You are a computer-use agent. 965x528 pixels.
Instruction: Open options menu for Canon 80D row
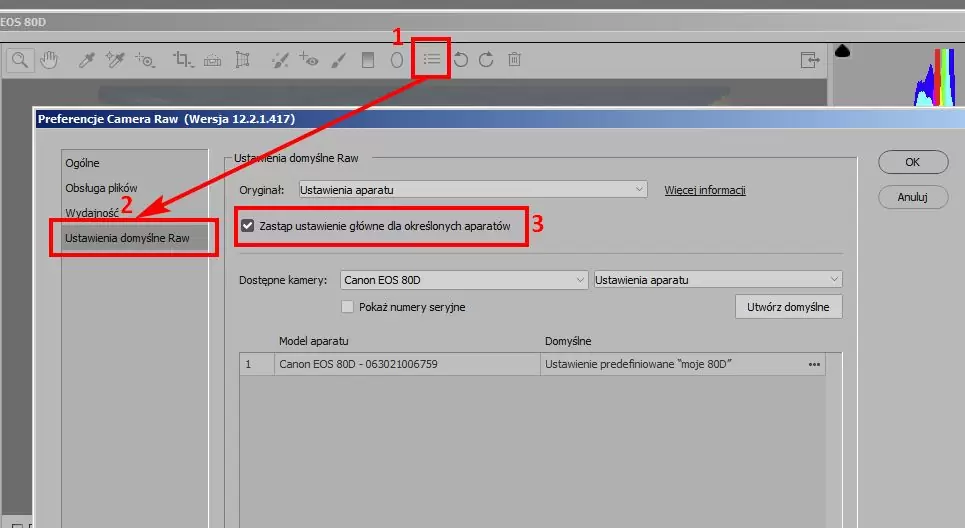814,365
